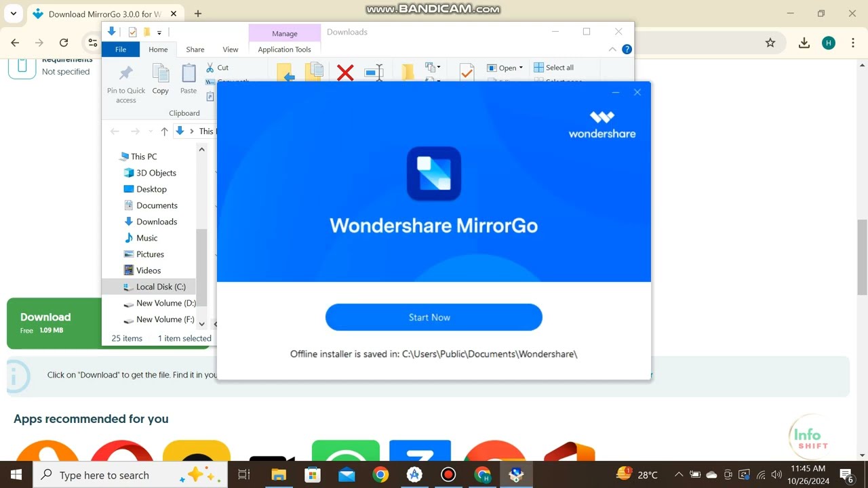
Task: Open Chrome three-dot menu
Action: coord(853,43)
